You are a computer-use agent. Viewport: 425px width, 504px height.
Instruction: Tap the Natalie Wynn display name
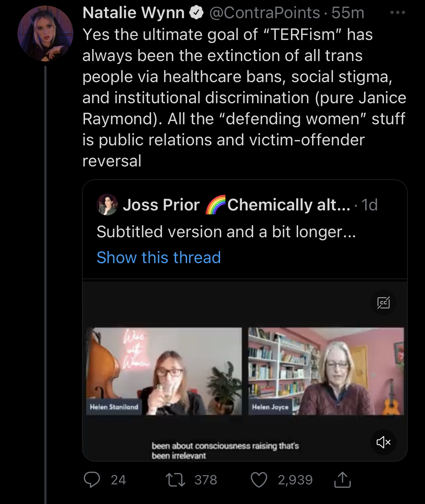134,13
